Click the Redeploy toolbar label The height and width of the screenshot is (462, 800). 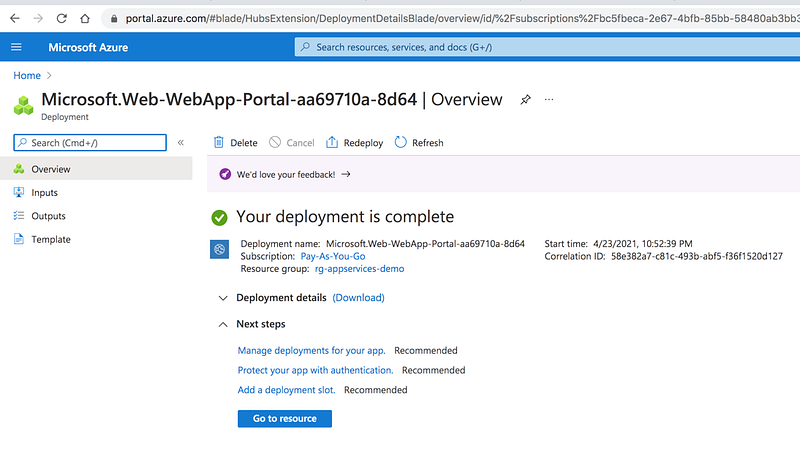[x=363, y=143]
